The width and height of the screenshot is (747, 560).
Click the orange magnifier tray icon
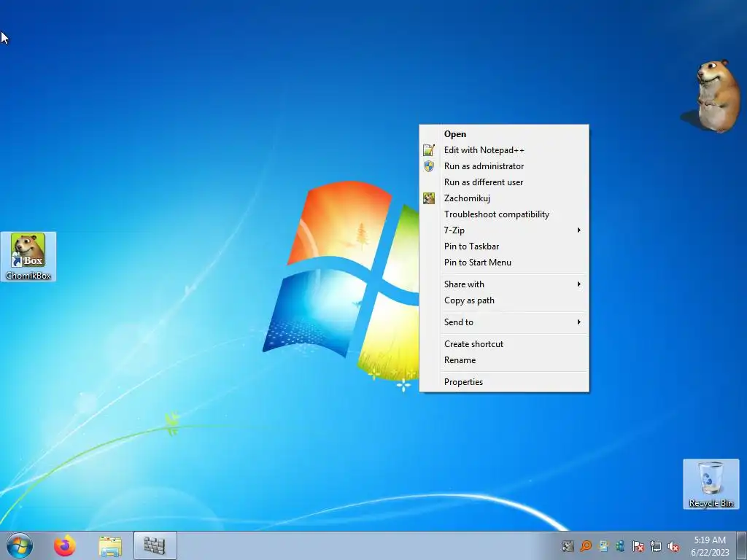pyautogui.click(x=586, y=546)
